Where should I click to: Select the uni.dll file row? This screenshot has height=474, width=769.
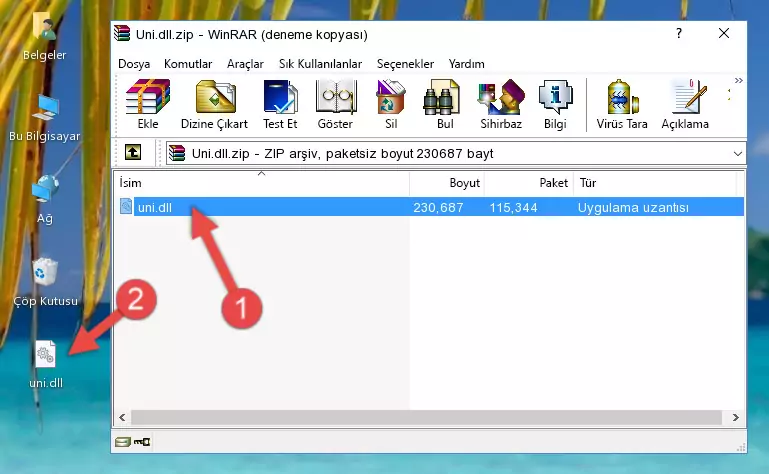(x=431, y=207)
